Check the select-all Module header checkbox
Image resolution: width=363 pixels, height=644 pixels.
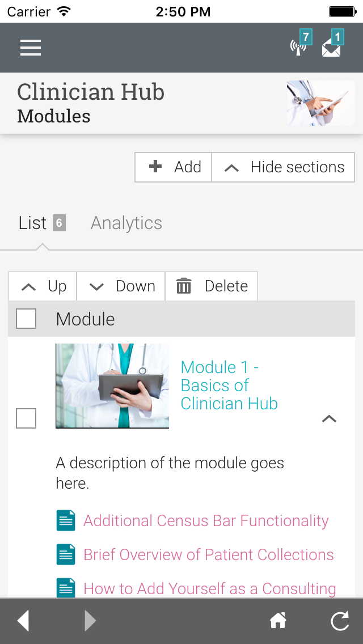(x=26, y=319)
